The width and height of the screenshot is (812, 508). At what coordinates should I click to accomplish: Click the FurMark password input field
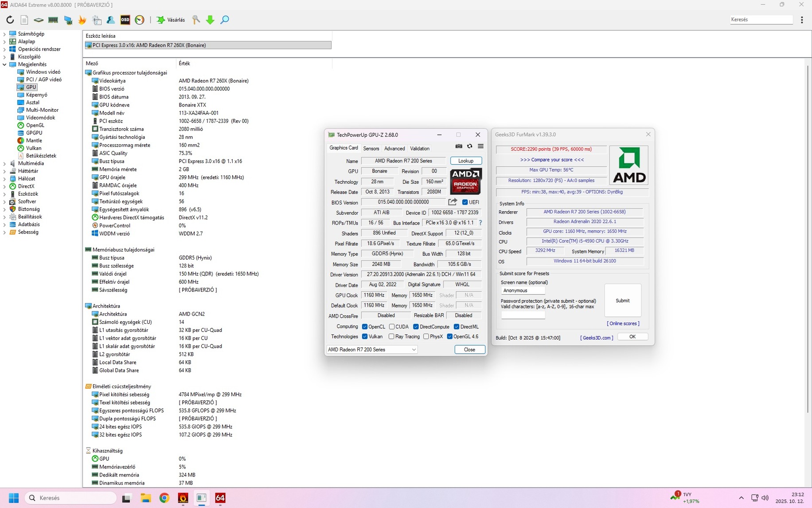tap(523, 315)
